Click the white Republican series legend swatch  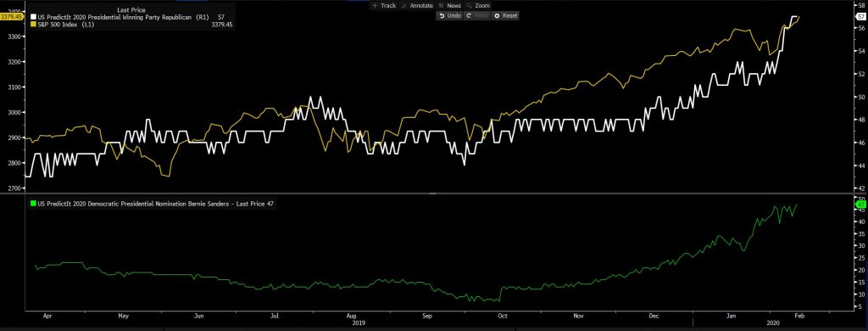[x=32, y=17]
